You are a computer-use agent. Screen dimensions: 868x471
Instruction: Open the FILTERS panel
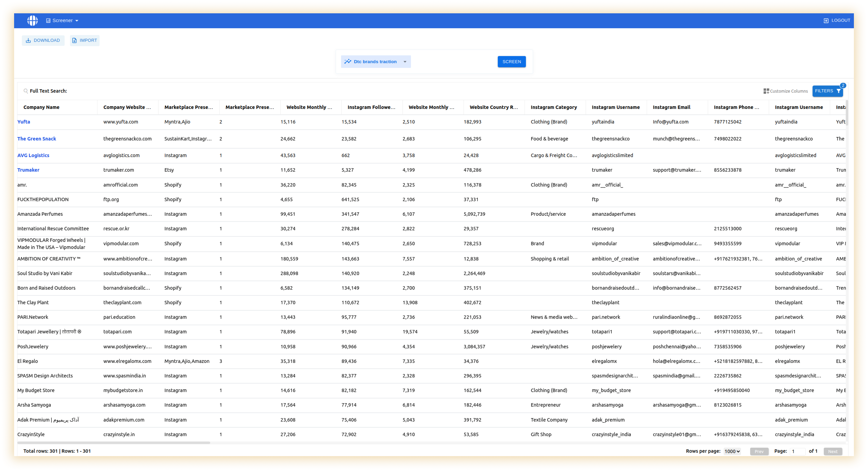click(827, 91)
